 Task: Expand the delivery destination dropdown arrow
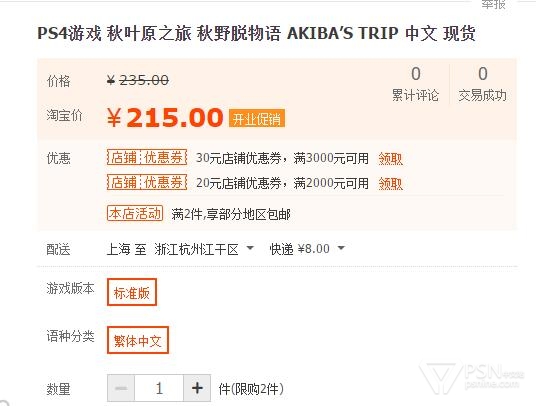[x=250, y=247]
